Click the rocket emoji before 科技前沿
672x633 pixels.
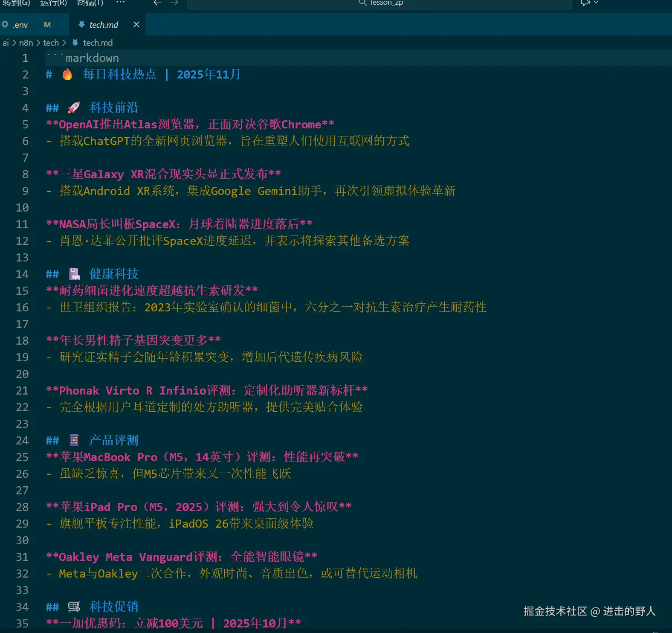[74, 108]
